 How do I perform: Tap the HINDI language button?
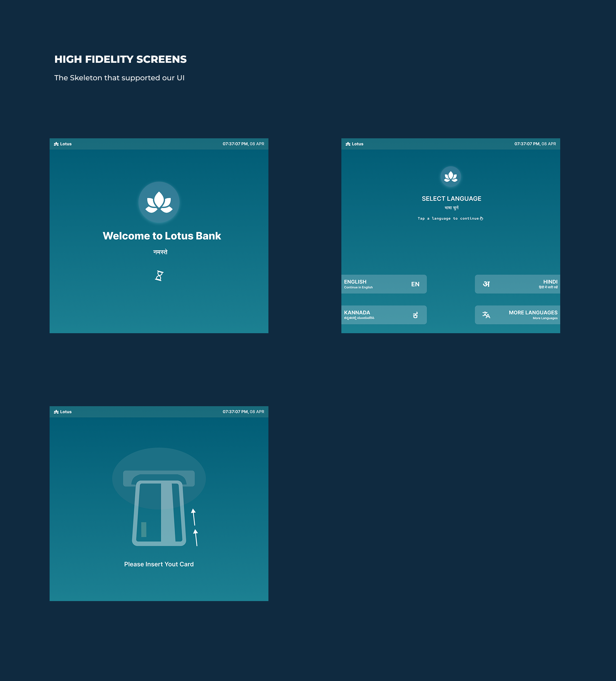click(517, 284)
